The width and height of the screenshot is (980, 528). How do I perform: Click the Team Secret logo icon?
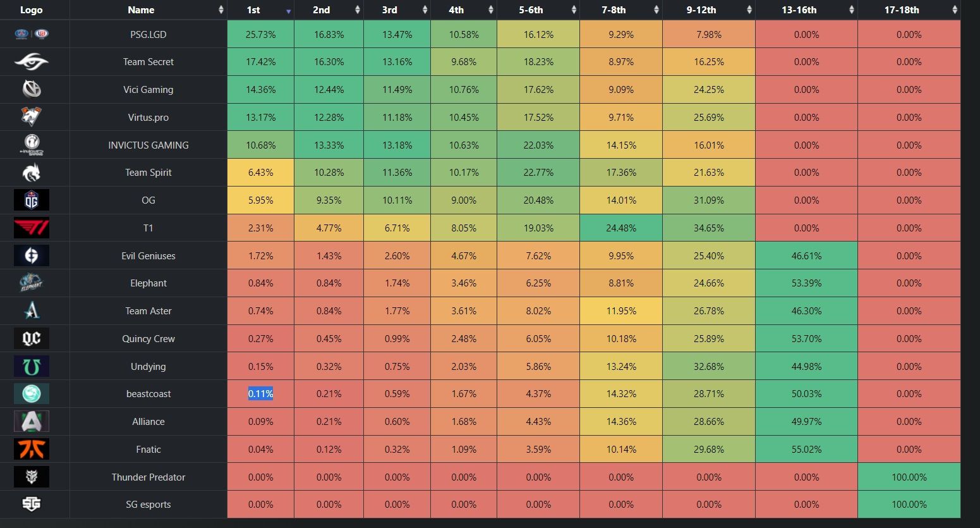click(32, 61)
